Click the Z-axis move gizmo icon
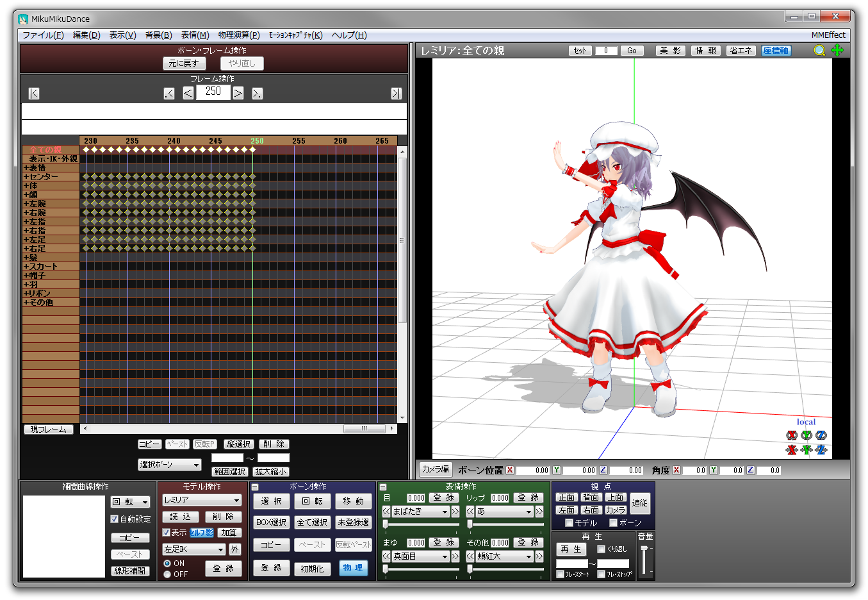 [821, 450]
